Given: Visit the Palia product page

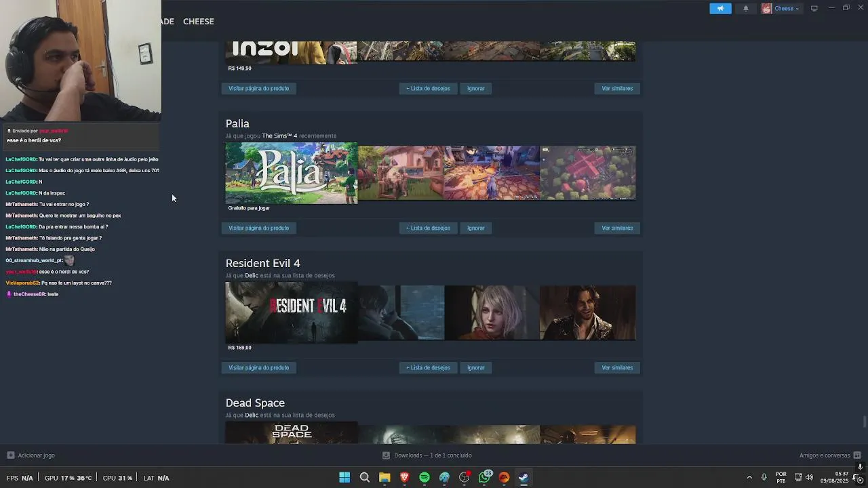Looking at the screenshot, I should [x=258, y=228].
